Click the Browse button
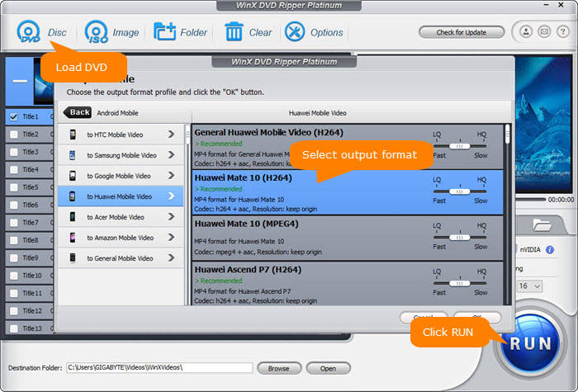 pos(279,368)
